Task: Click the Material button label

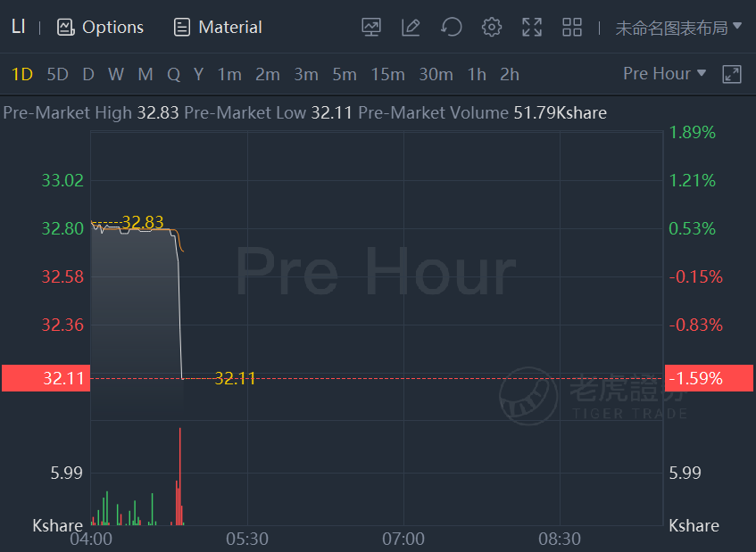Action: point(230,28)
